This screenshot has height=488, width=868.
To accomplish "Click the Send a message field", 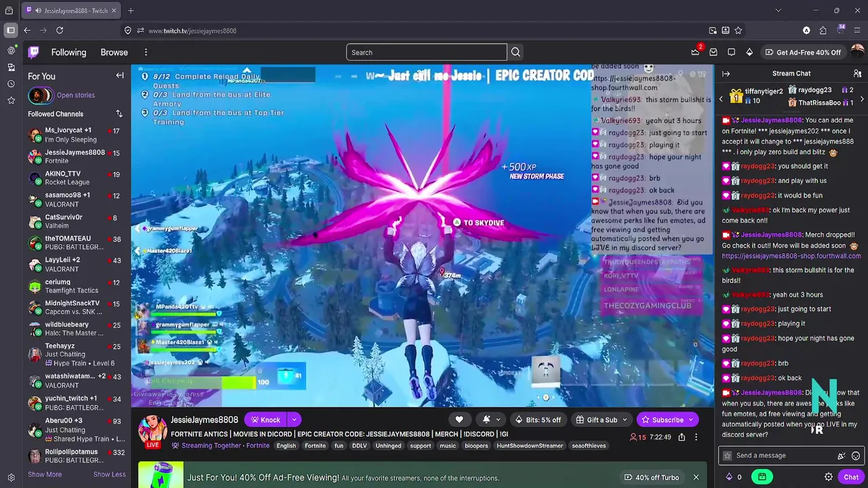I will [783, 456].
